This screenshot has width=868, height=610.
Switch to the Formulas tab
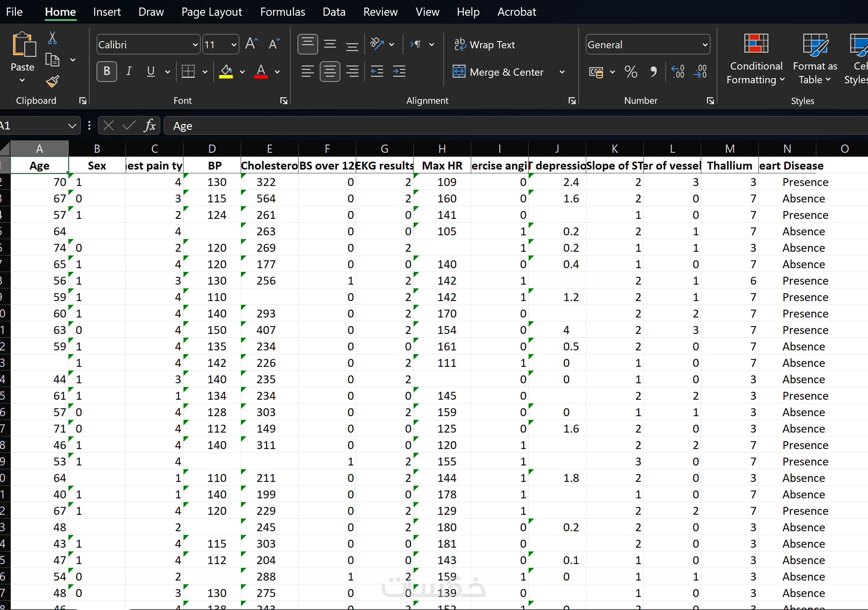click(x=282, y=12)
